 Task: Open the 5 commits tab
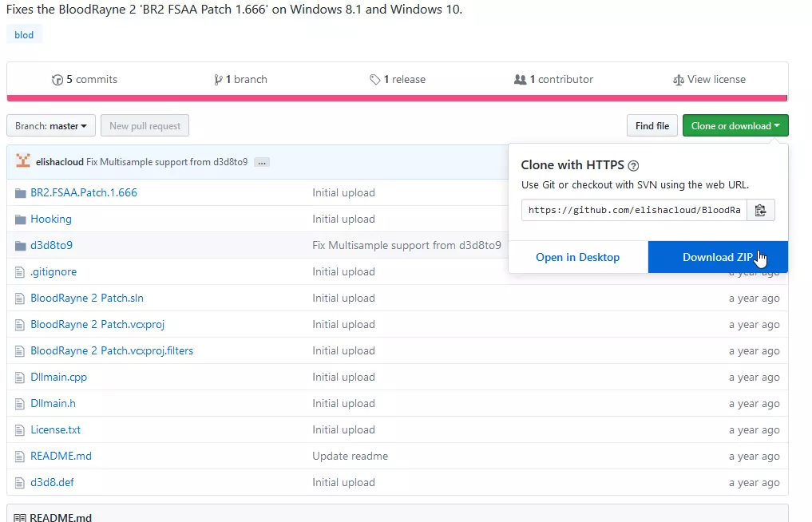click(x=85, y=79)
